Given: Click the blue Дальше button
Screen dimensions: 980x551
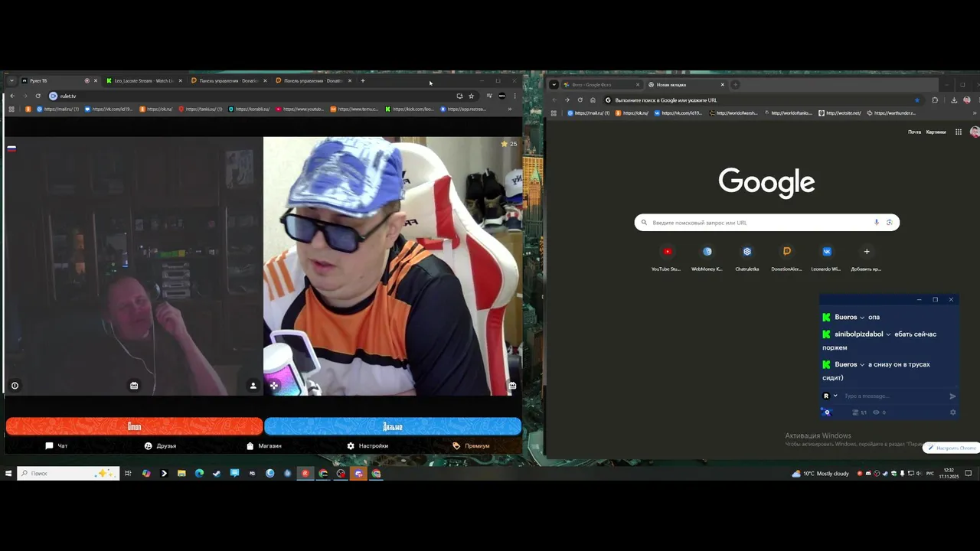Looking at the screenshot, I should (x=393, y=426).
